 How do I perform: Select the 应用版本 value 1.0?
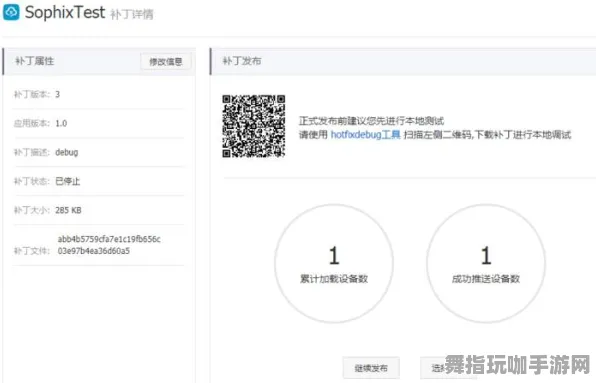pyautogui.click(x=61, y=123)
